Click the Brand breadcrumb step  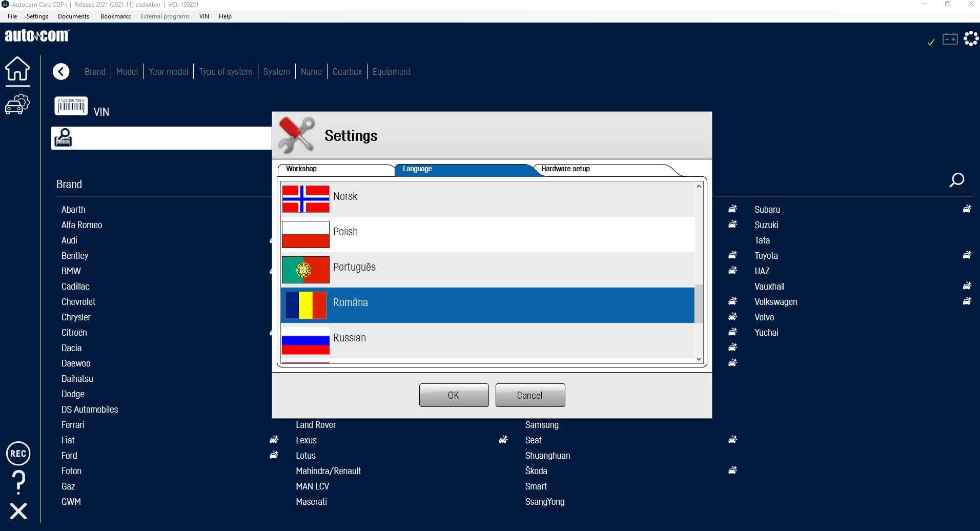pos(95,72)
